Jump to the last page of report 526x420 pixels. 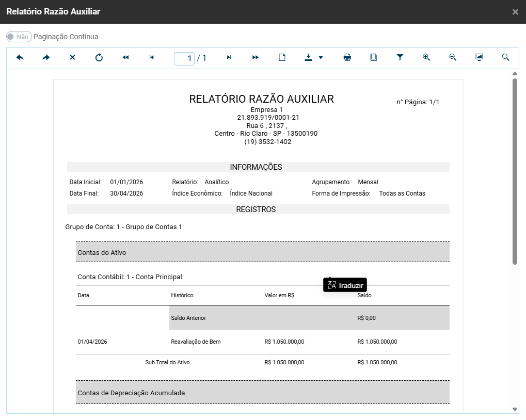click(256, 58)
